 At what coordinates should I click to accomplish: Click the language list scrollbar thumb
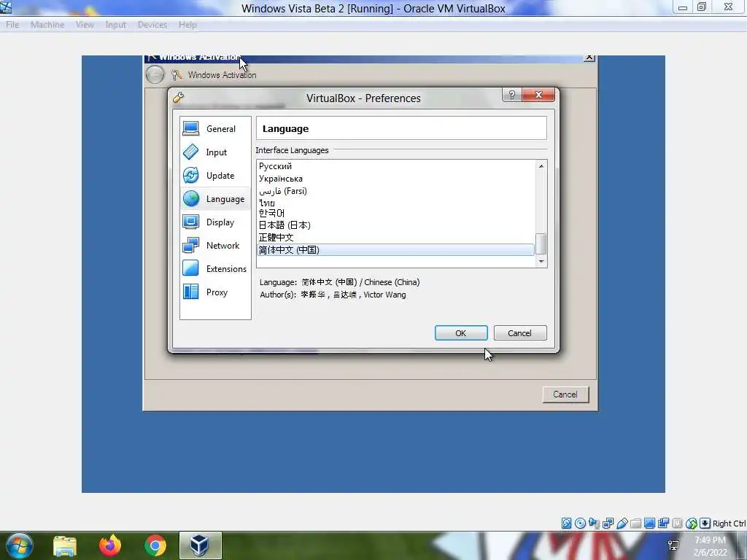click(541, 244)
